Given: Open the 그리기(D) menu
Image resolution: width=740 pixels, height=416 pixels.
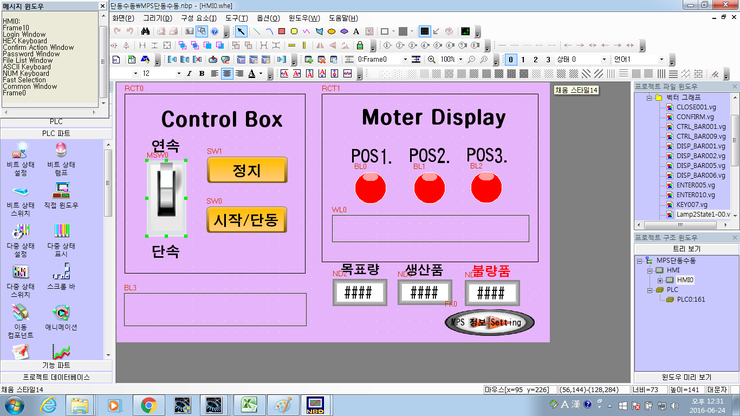Looking at the screenshot, I should tap(158, 18).
